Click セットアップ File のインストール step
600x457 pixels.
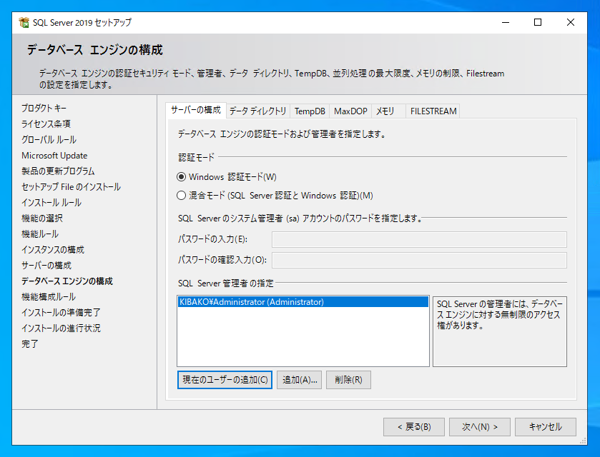pos(71,187)
